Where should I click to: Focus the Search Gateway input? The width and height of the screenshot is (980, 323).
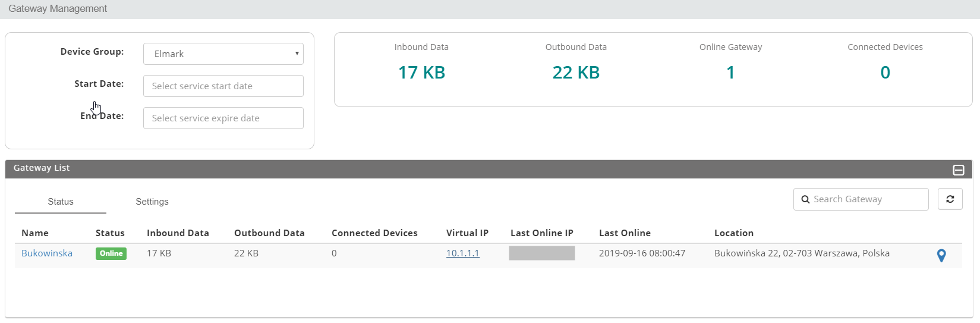coord(868,199)
